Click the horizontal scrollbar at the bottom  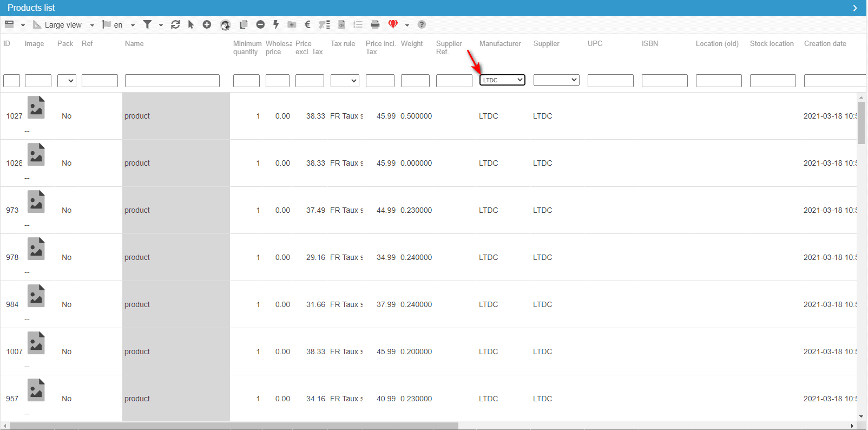click(x=234, y=426)
